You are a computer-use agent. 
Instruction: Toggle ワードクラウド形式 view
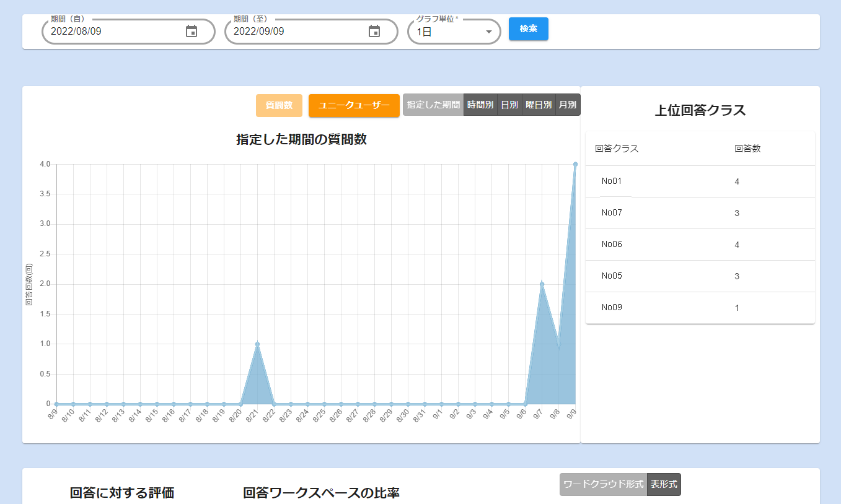click(x=603, y=484)
